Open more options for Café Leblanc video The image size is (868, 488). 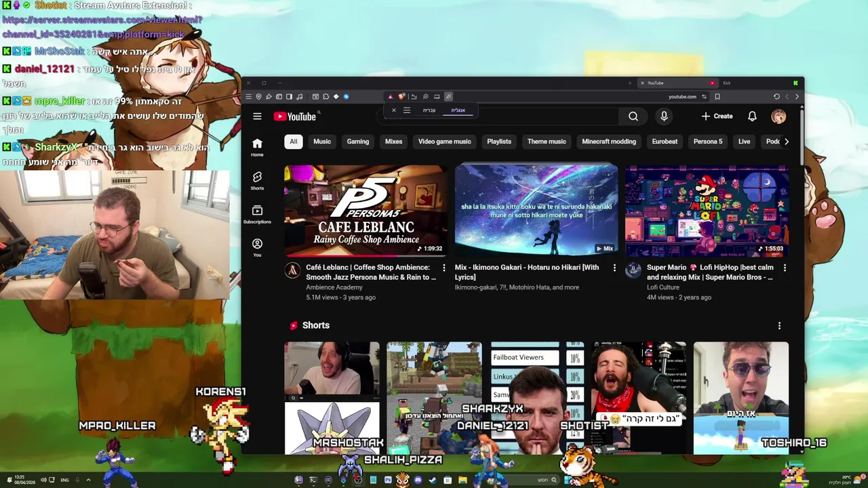point(444,268)
